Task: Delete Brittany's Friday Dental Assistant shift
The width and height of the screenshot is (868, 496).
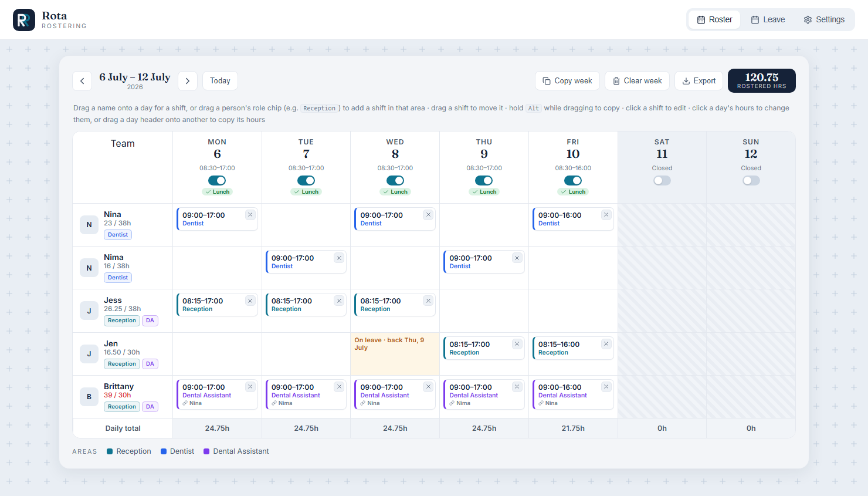Action: (606, 387)
